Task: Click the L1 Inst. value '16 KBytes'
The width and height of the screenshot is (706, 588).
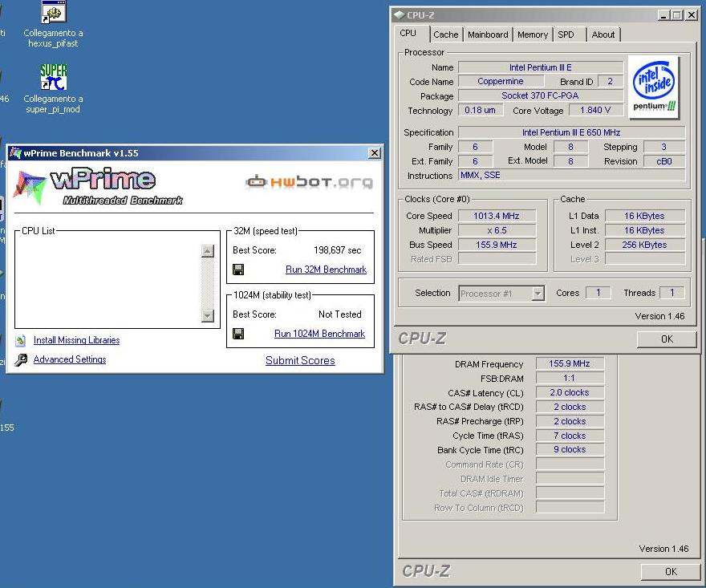Action: coord(644,230)
